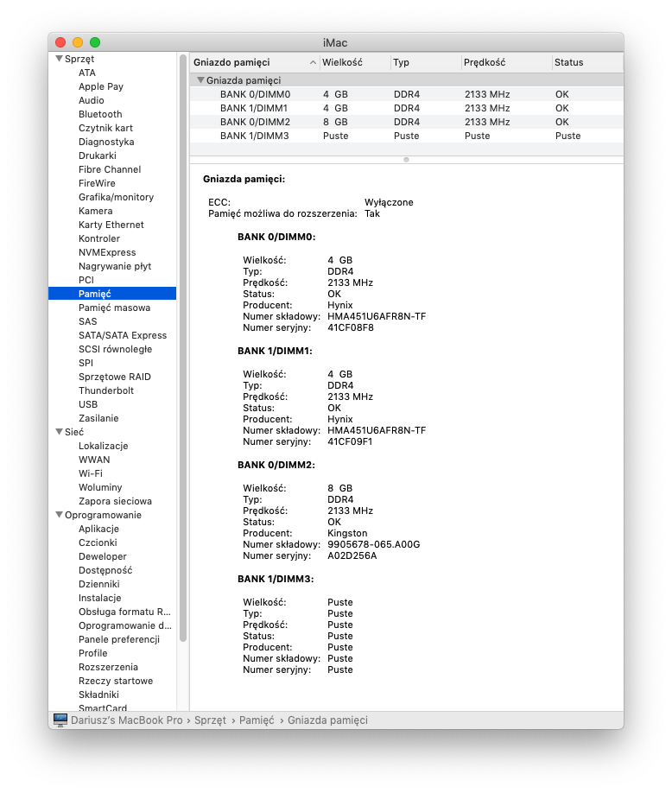672x793 pixels.
Task: Click the split pane divider handle
Action: point(406,160)
